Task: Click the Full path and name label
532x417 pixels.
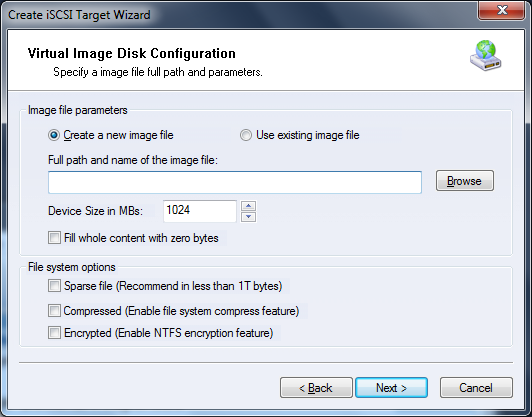Action: [x=133, y=160]
